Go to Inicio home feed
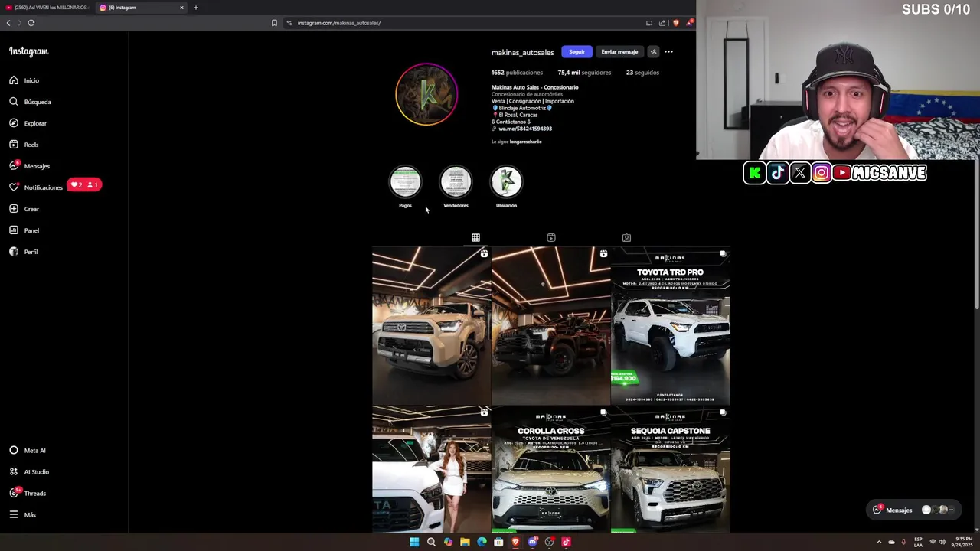The image size is (980, 551). (24, 80)
